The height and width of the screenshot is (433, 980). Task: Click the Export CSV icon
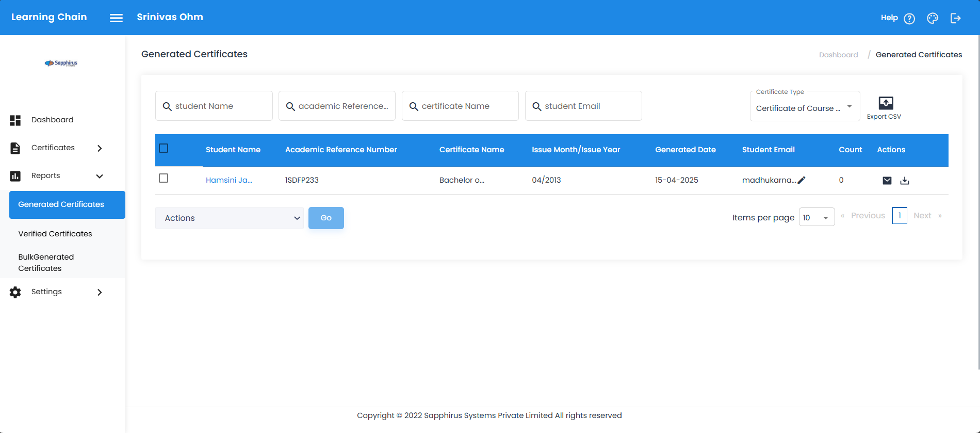(885, 103)
